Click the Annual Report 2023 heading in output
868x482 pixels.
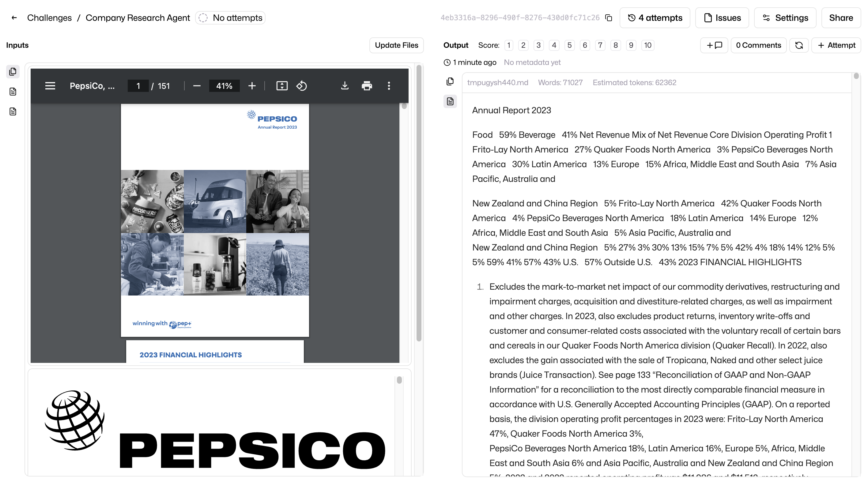(x=511, y=110)
